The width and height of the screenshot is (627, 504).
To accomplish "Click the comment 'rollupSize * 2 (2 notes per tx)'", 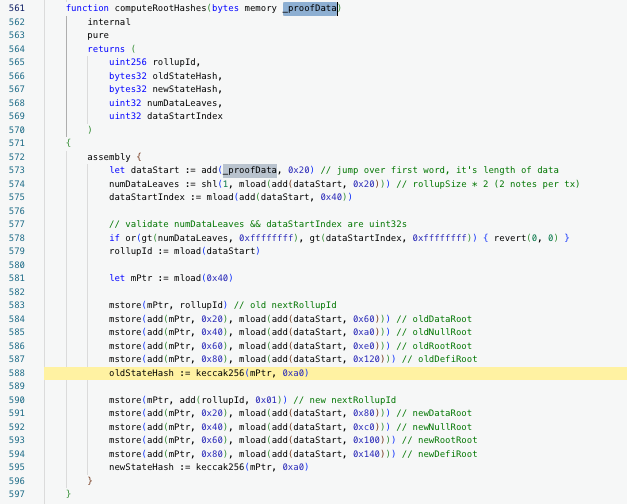I will tap(495, 184).
